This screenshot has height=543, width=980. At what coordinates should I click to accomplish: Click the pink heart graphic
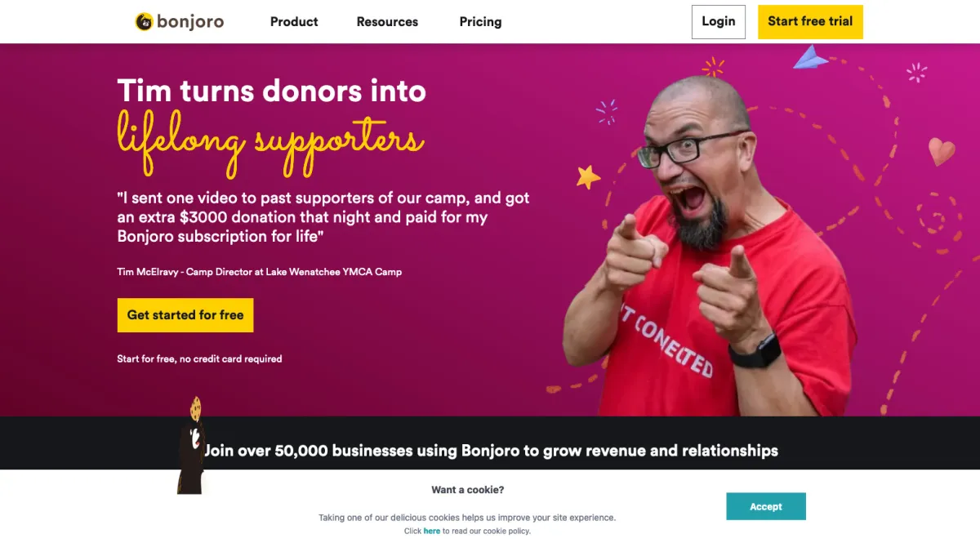(x=942, y=151)
